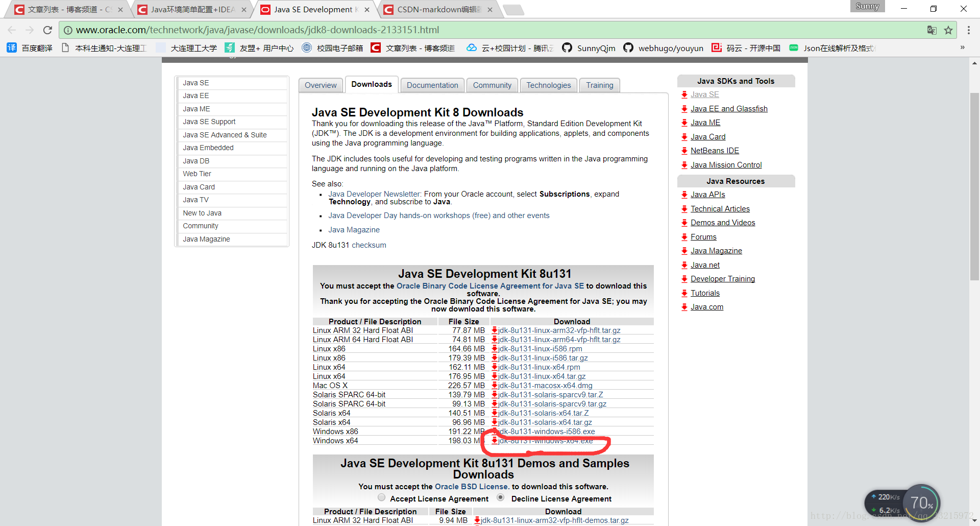Screen dimensions: 980x526
Task: Open the 校园电子邮箱 bookmark
Action: pos(332,48)
